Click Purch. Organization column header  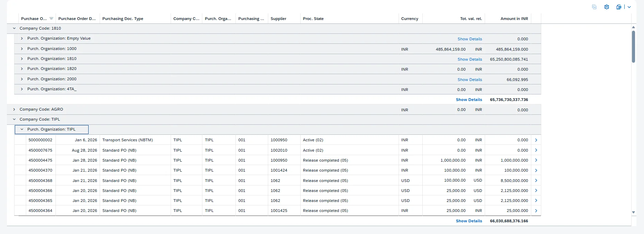tap(219, 19)
